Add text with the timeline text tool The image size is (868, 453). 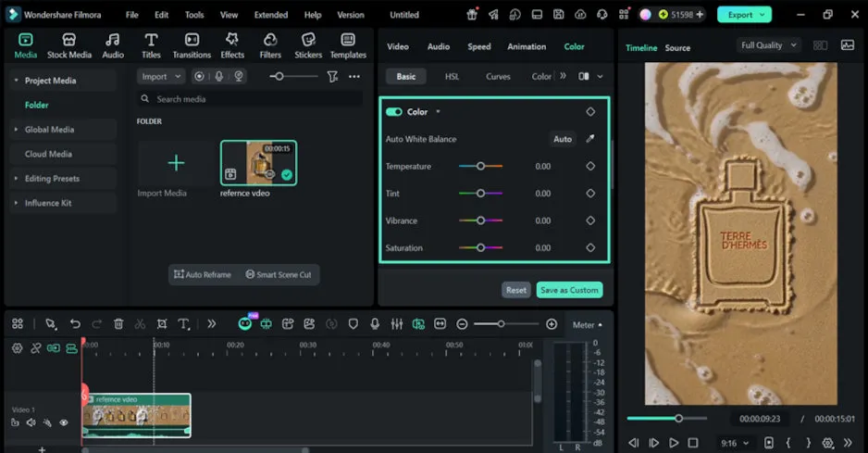184,324
